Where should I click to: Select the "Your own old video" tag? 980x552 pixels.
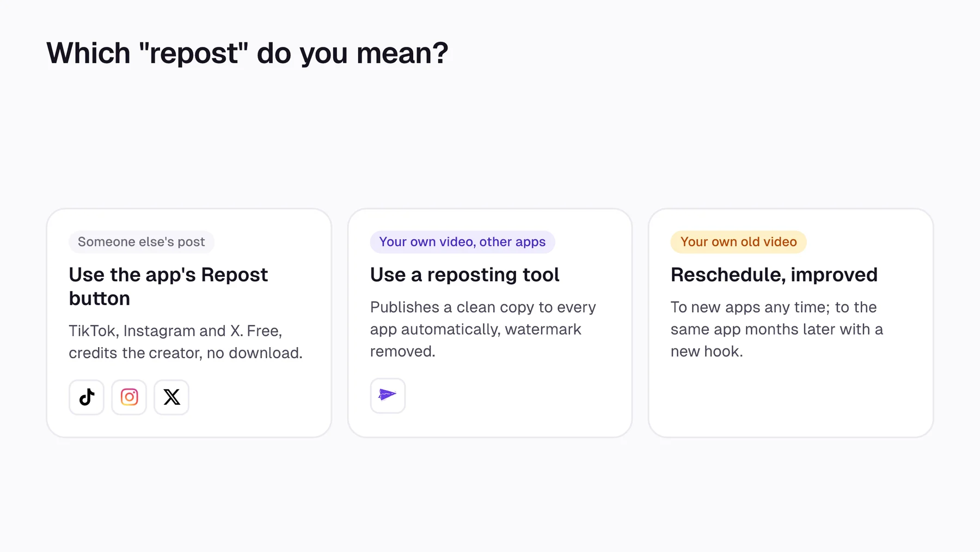coord(738,242)
